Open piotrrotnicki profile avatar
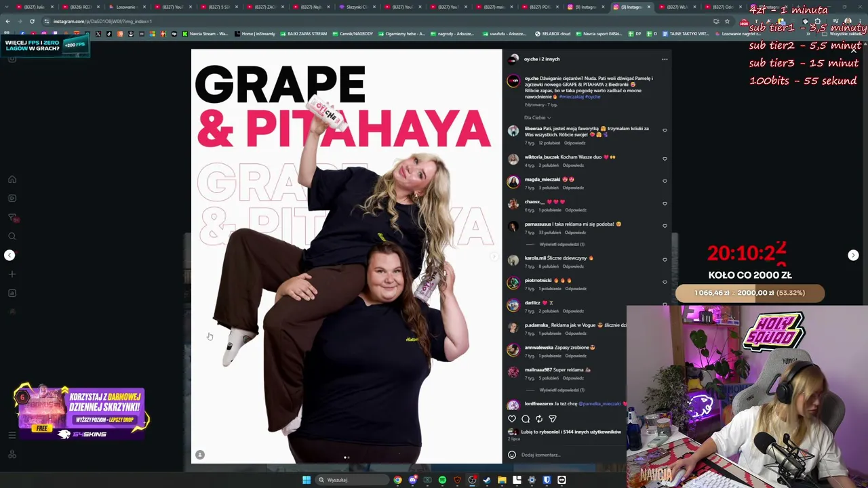868x488 pixels. click(x=513, y=283)
